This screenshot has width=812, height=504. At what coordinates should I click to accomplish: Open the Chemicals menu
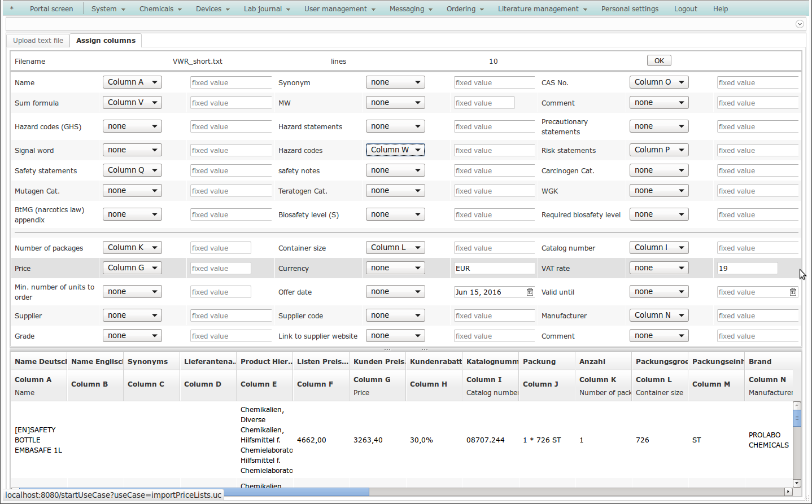point(161,8)
